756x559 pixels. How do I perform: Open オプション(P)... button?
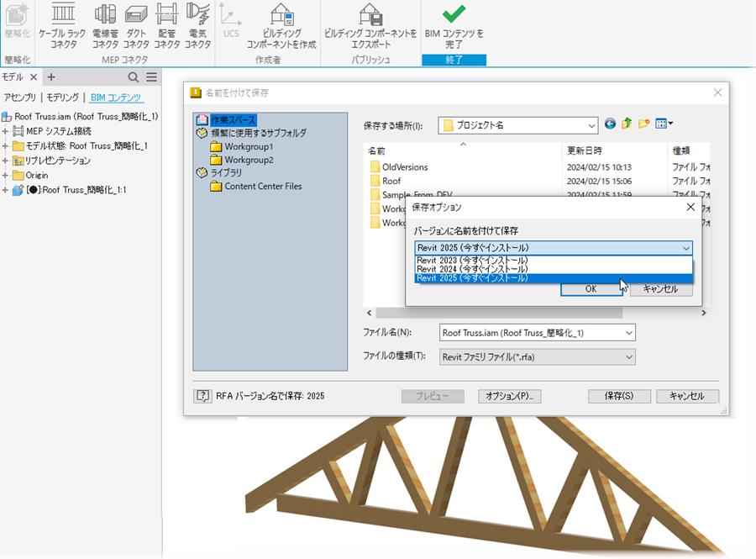(510, 396)
